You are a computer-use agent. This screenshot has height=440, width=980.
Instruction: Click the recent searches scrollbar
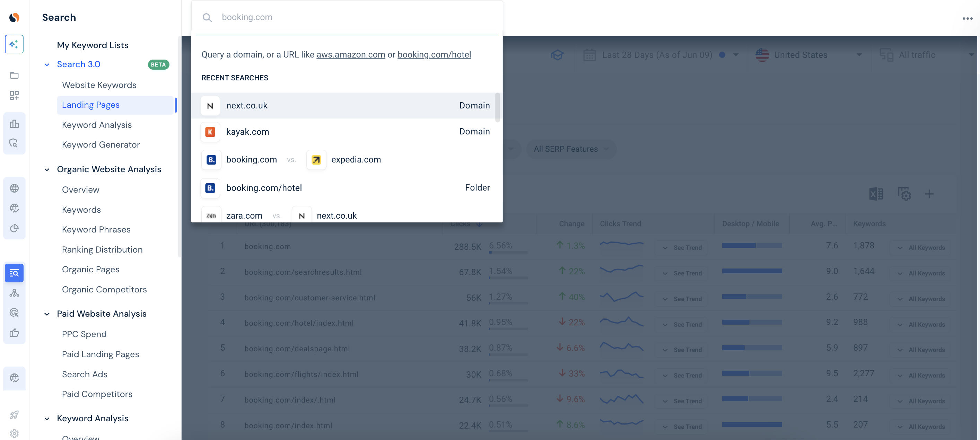pyautogui.click(x=497, y=107)
